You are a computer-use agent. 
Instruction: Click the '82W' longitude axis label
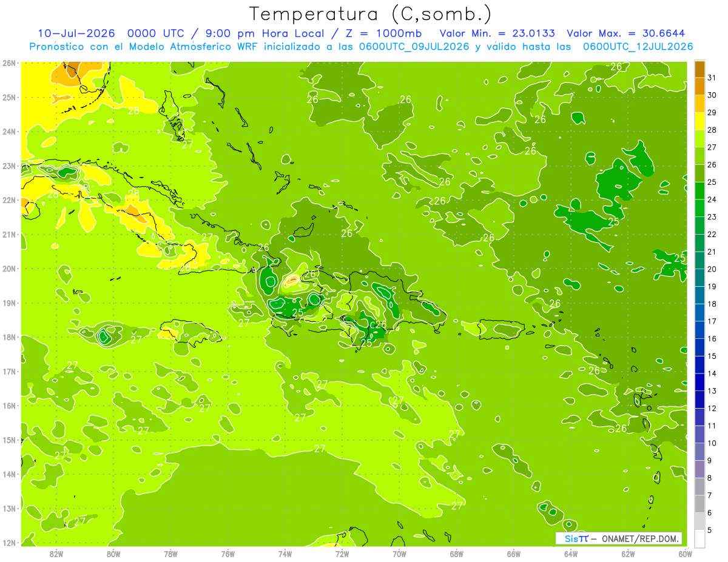[x=56, y=554]
